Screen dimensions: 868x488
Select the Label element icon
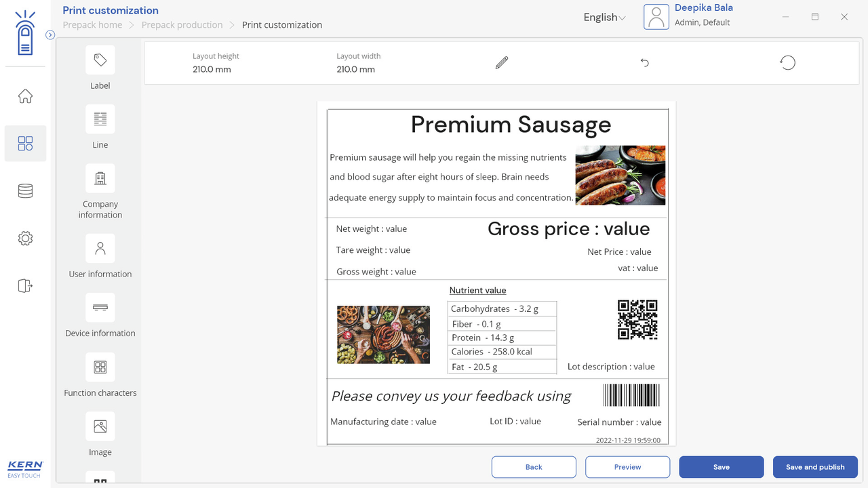(x=100, y=60)
